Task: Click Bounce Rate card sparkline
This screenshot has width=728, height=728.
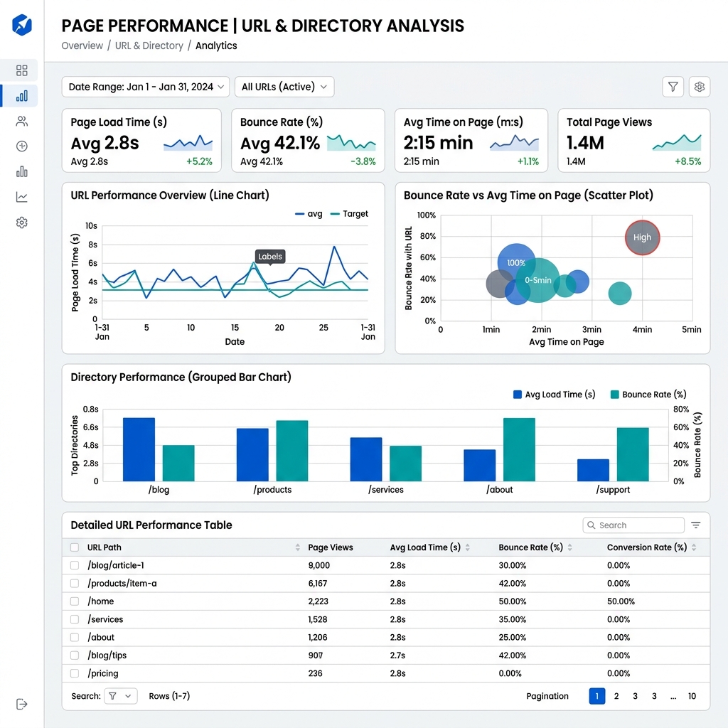Action: click(351, 142)
